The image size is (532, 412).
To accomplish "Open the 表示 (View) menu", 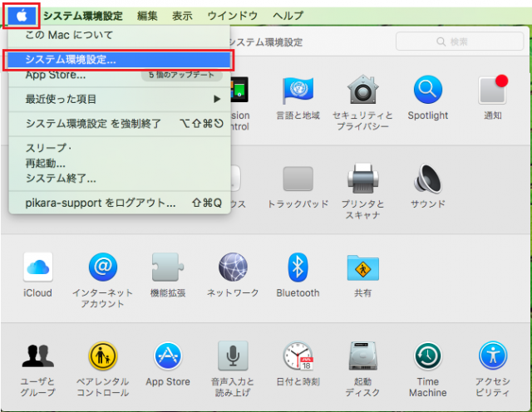I will (182, 16).
